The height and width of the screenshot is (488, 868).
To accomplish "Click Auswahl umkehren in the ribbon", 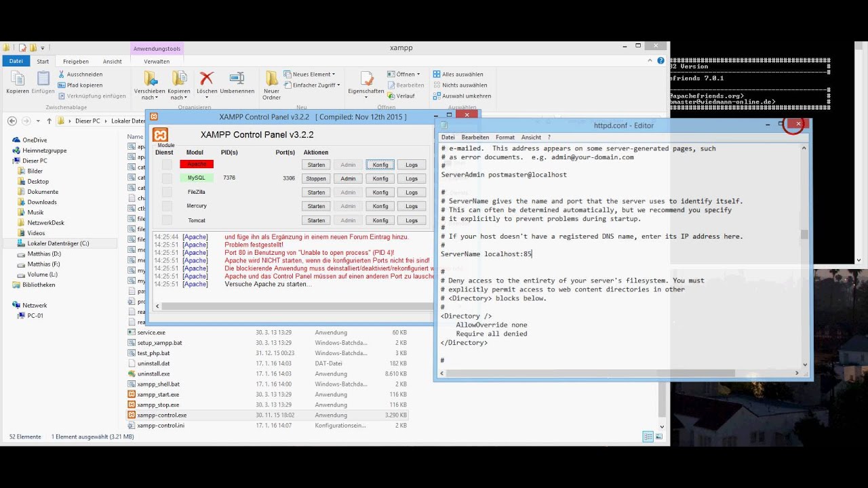I will 462,96.
